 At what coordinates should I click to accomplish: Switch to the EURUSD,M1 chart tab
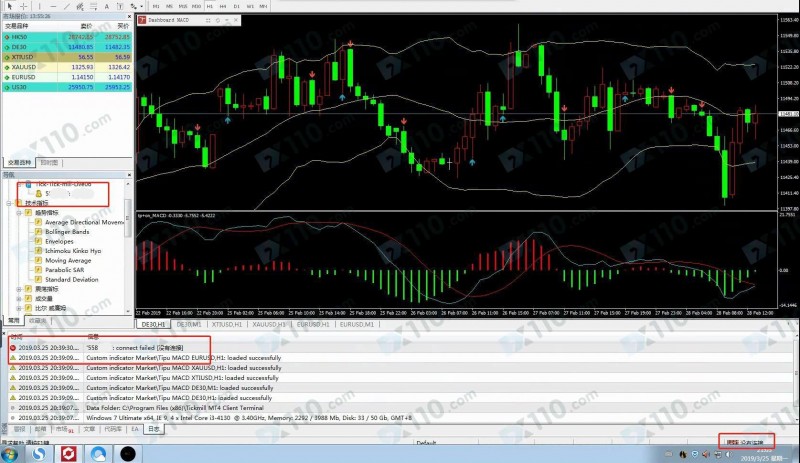[x=356, y=325]
